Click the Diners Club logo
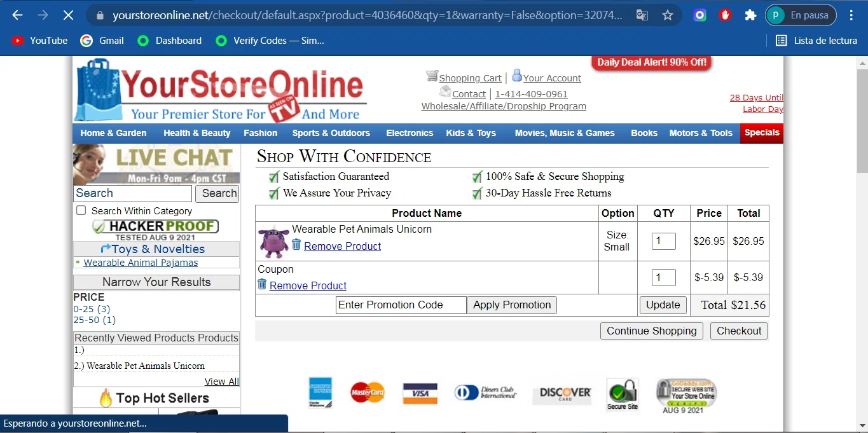The height and width of the screenshot is (433, 868). 485,392
